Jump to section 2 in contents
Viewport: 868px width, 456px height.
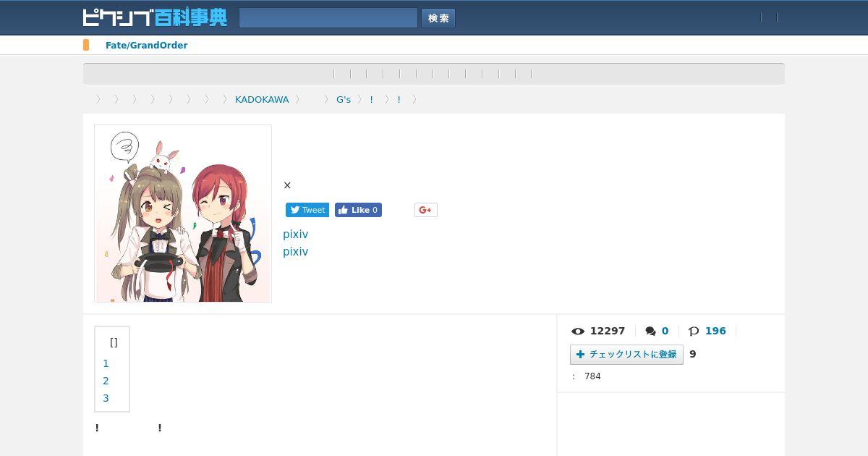[106, 381]
